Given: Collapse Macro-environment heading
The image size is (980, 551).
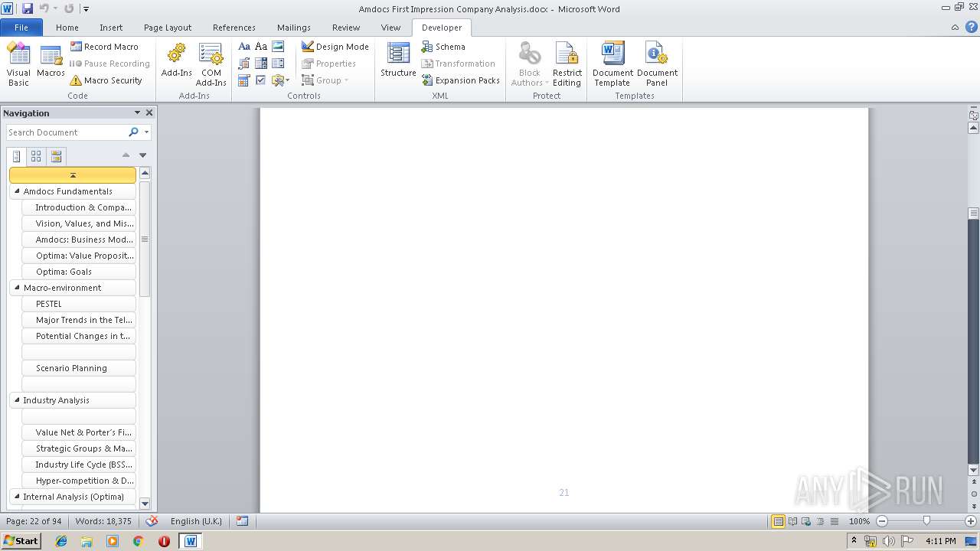Looking at the screenshot, I should point(17,287).
